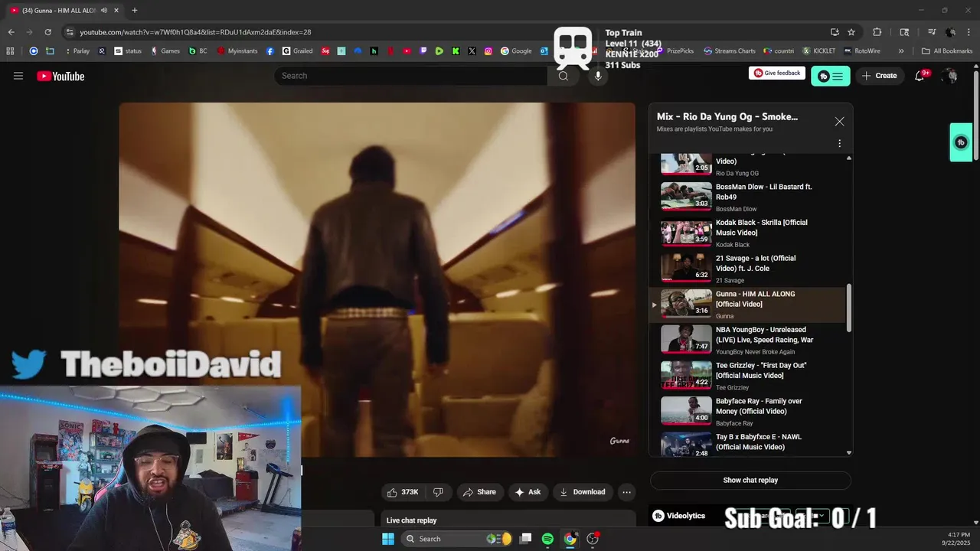The image size is (980, 551).
Task: Show more bookmarks chevron
Action: [x=901, y=51]
